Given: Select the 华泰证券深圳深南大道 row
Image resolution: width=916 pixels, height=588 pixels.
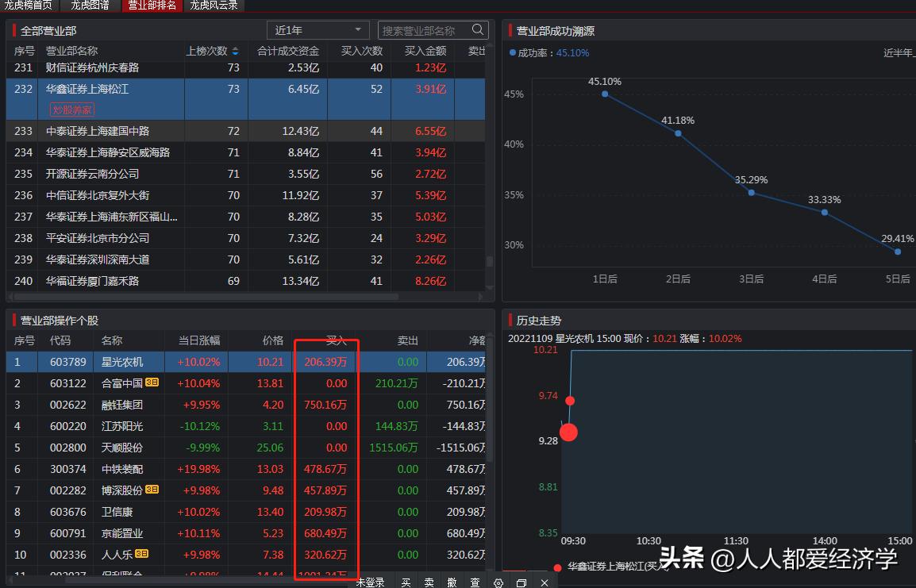Looking at the screenshot, I should tap(245, 259).
